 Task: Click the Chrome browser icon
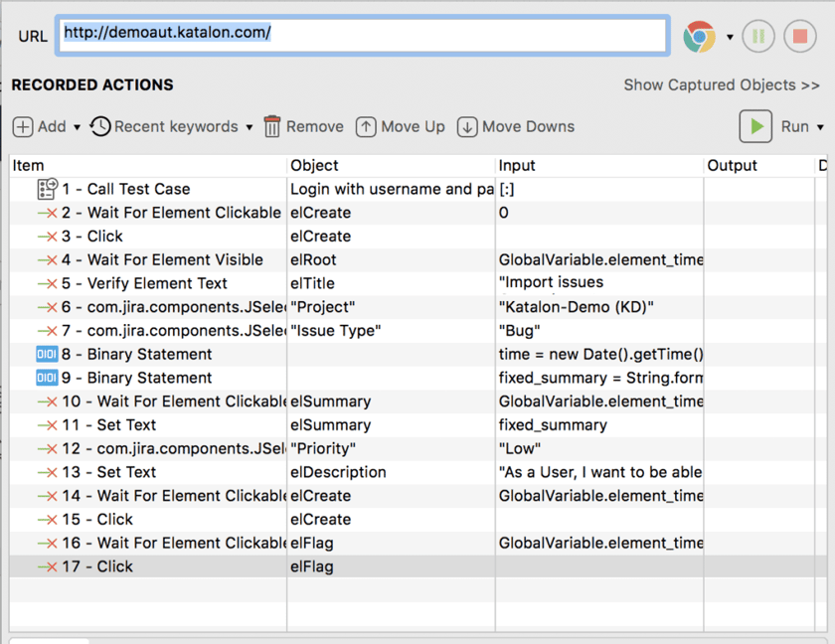pos(699,37)
